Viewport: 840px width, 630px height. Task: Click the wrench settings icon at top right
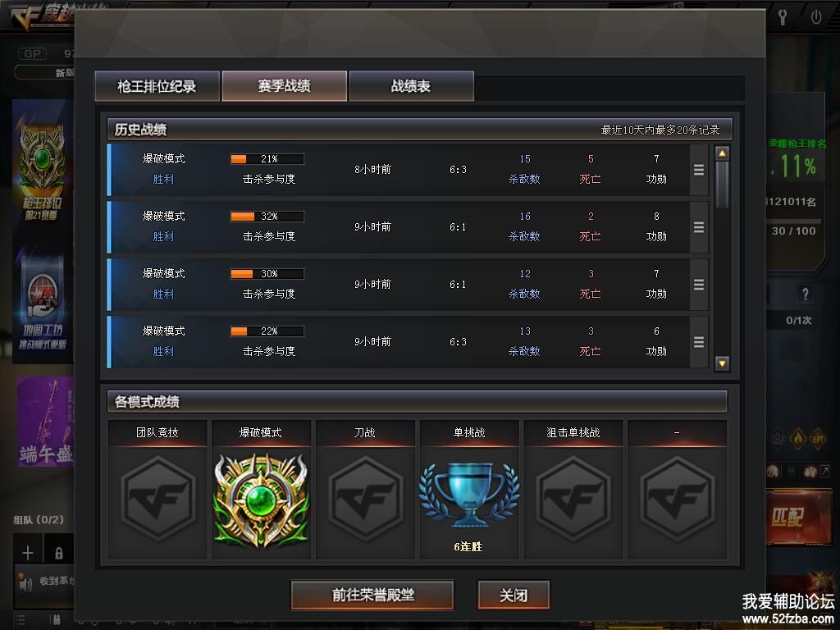point(783,16)
